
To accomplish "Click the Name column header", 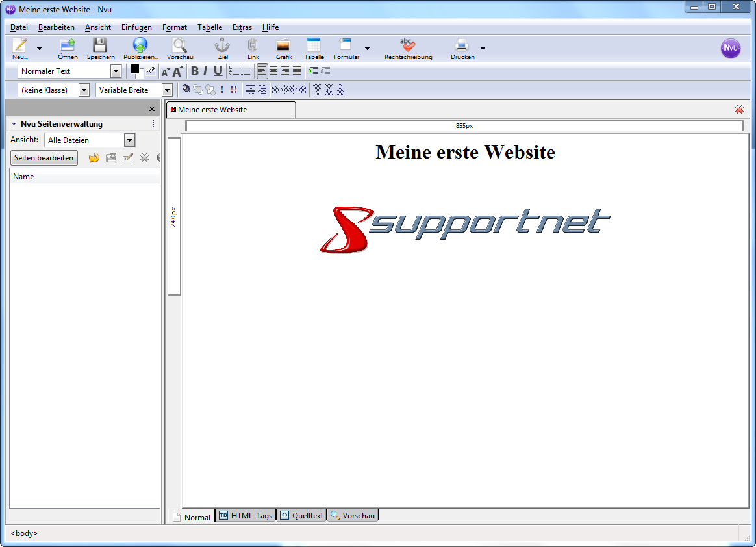I will point(84,177).
